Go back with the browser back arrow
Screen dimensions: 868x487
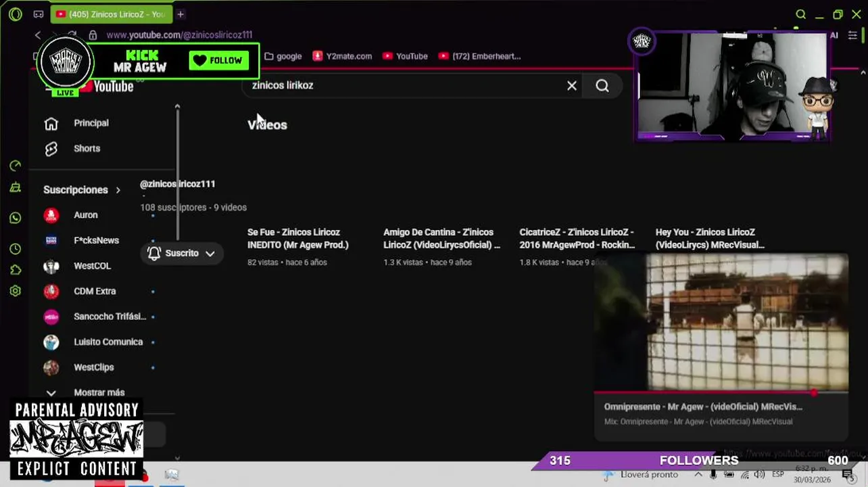(x=39, y=35)
